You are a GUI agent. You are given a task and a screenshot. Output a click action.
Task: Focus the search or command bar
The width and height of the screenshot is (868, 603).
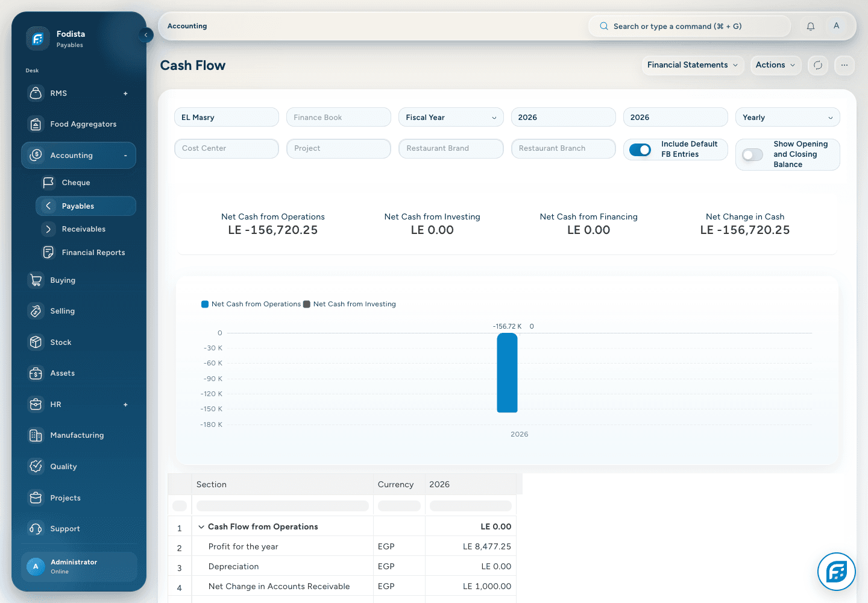pos(689,26)
